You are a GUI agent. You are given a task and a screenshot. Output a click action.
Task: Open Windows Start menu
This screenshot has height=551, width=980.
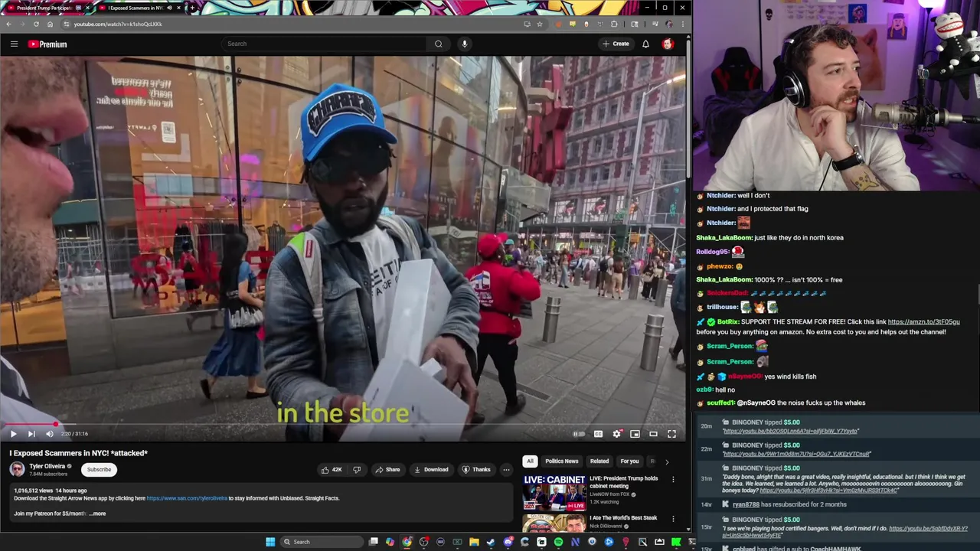pos(270,542)
